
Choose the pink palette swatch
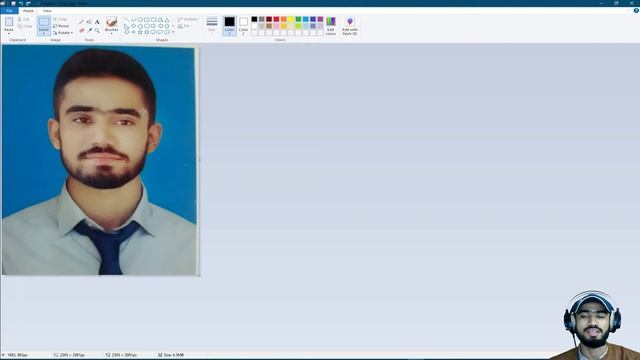pos(276,26)
